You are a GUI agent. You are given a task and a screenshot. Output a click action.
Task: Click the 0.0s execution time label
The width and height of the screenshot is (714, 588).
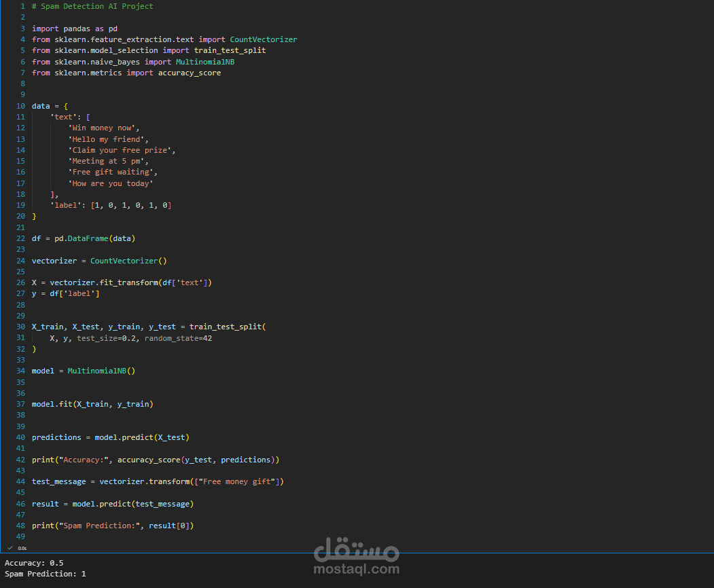click(22, 549)
